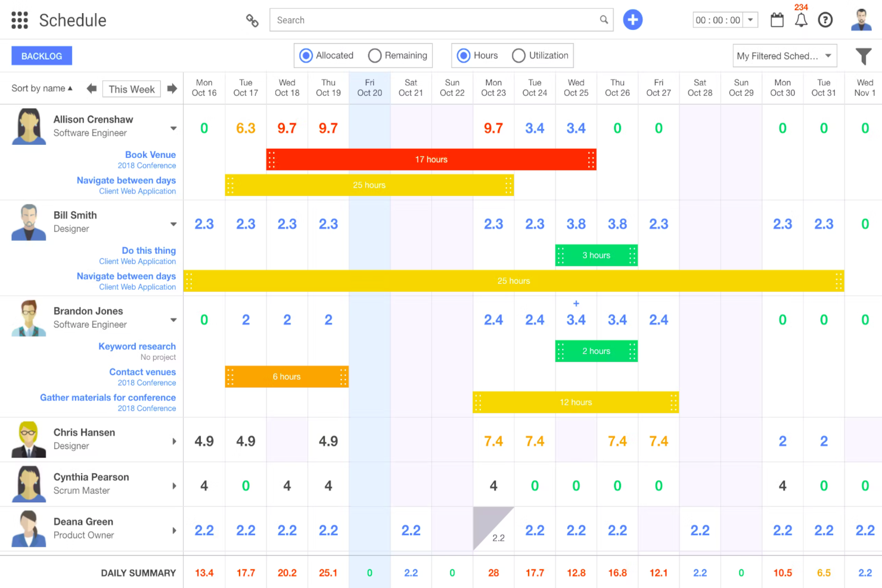This screenshot has height=588, width=882.
Task: Go to next week arrow
Action: pyautogui.click(x=172, y=89)
